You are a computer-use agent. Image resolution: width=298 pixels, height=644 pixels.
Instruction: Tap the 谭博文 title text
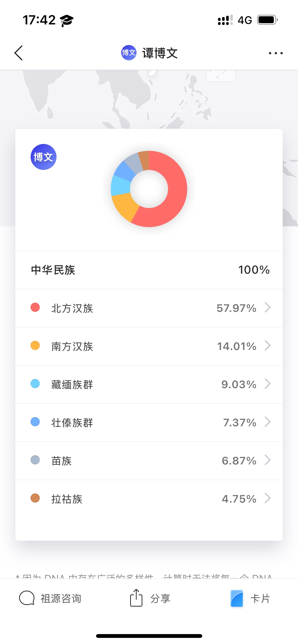(160, 53)
